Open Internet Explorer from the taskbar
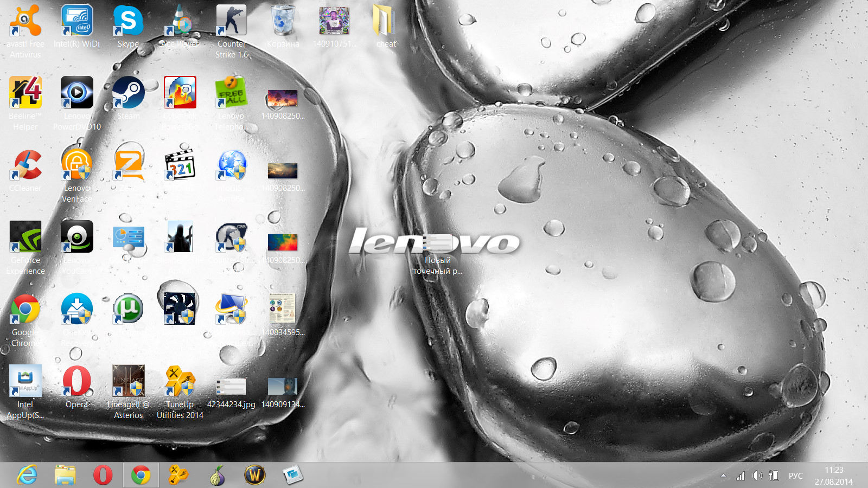This screenshot has height=488, width=868. pyautogui.click(x=27, y=476)
